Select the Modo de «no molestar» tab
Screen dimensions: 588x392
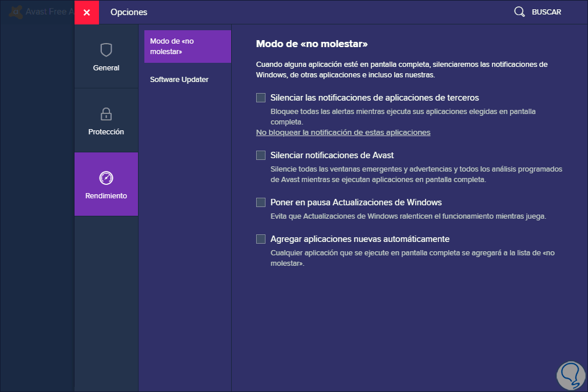[187, 47]
